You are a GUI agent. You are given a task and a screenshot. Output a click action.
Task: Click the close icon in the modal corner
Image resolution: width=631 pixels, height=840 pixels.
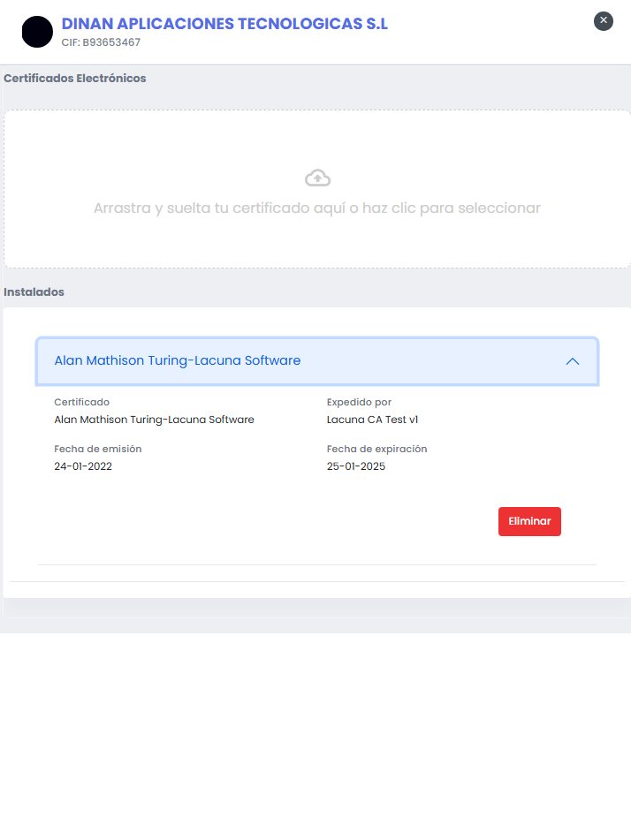coord(604,21)
